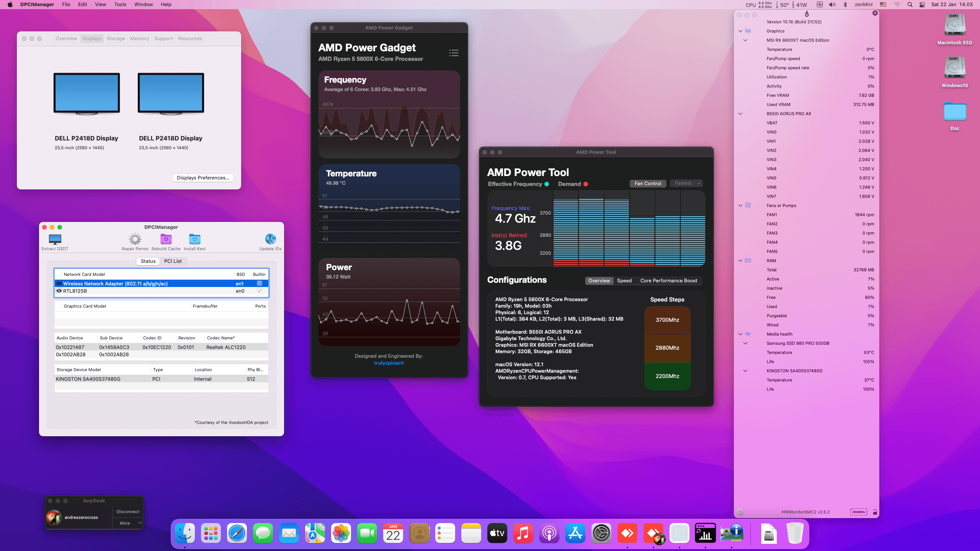The height and width of the screenshot is (551, 980).
Task: Click Fan Control button in AMD Power Tool
Action: click(x=648, y=183)
